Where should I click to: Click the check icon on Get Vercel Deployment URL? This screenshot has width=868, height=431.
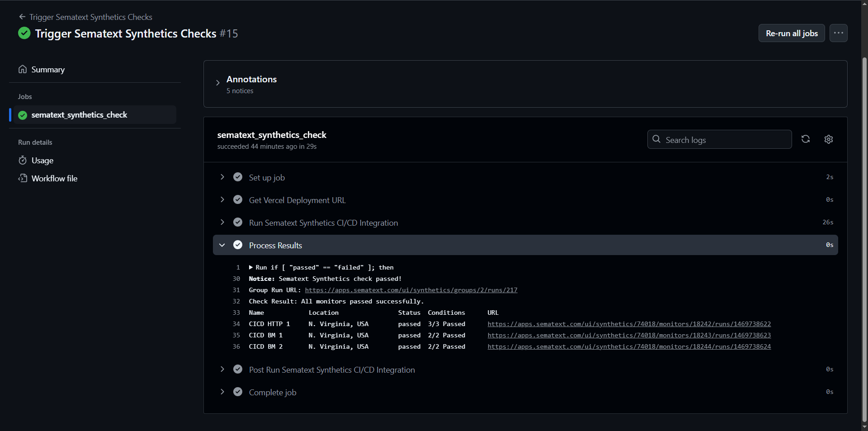click(238, 199)
